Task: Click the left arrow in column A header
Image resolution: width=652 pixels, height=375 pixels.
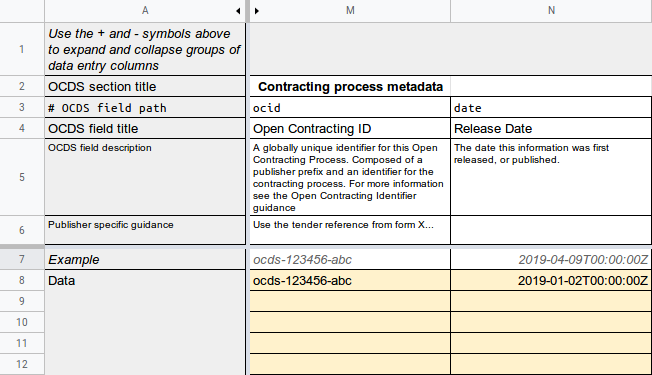Action: click(238, 11)
